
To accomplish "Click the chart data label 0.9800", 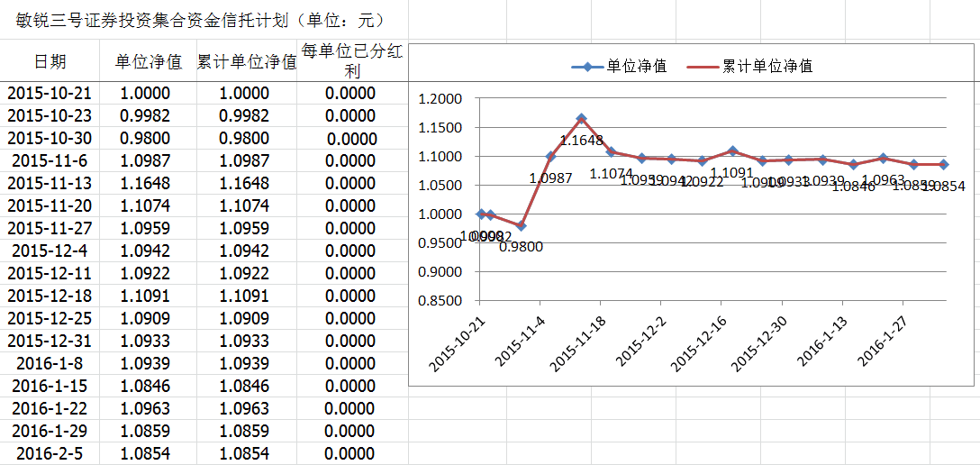I will pyautogui.click(x=521, y=246).
